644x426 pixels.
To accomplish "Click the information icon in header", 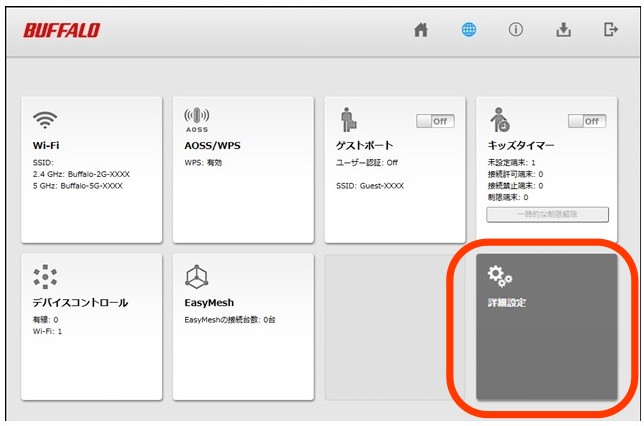I will point(516,30).
